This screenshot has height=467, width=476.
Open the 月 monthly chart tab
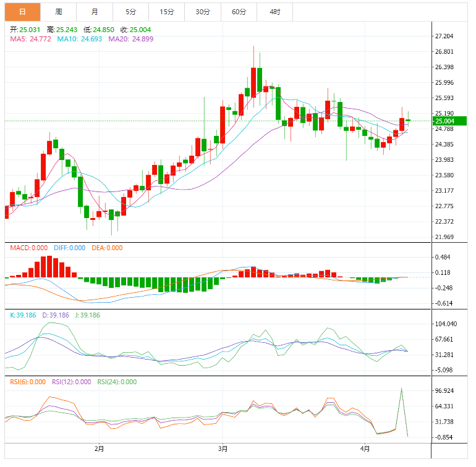(95, 12)
